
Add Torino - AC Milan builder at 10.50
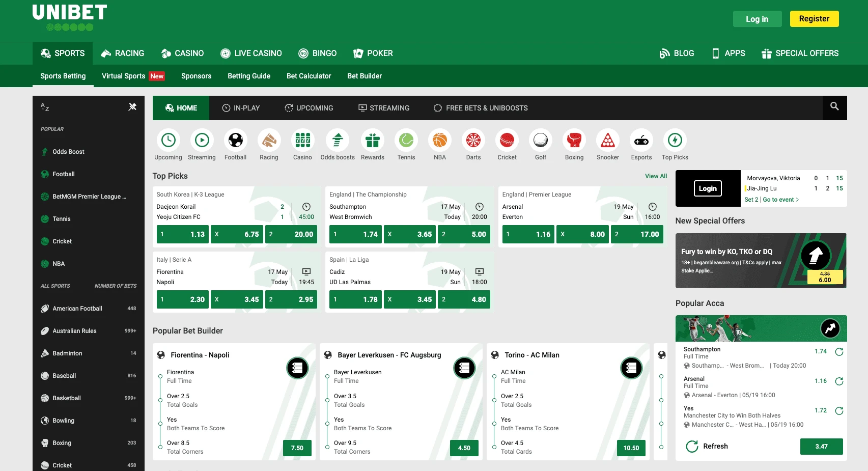(x=631, y=448)
